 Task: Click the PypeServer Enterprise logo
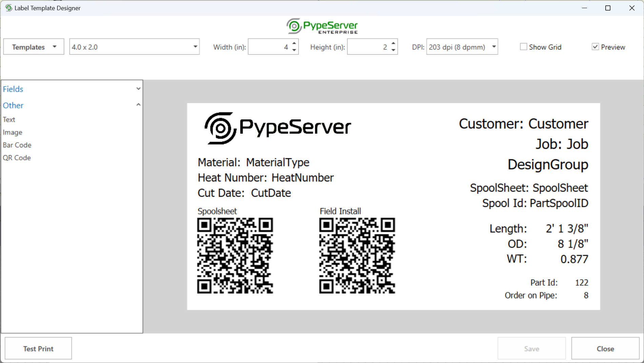pyautogui.click(x=322, y=26)
